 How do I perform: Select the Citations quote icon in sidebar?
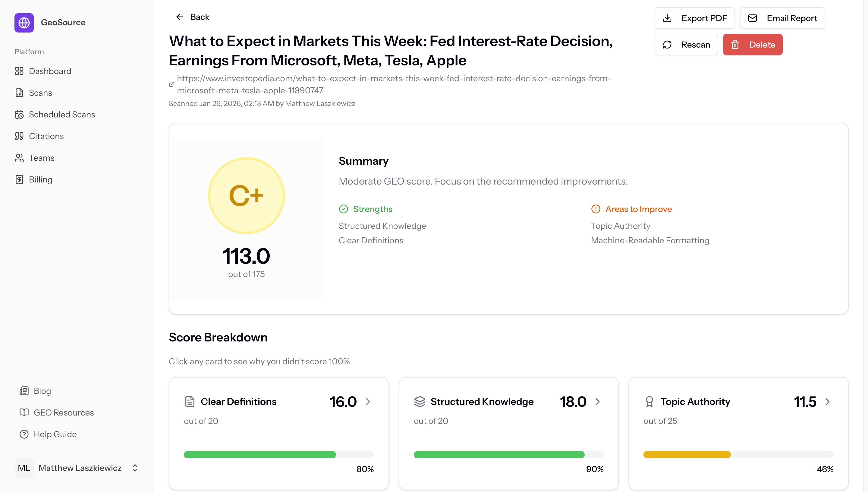tap(20, 136)
